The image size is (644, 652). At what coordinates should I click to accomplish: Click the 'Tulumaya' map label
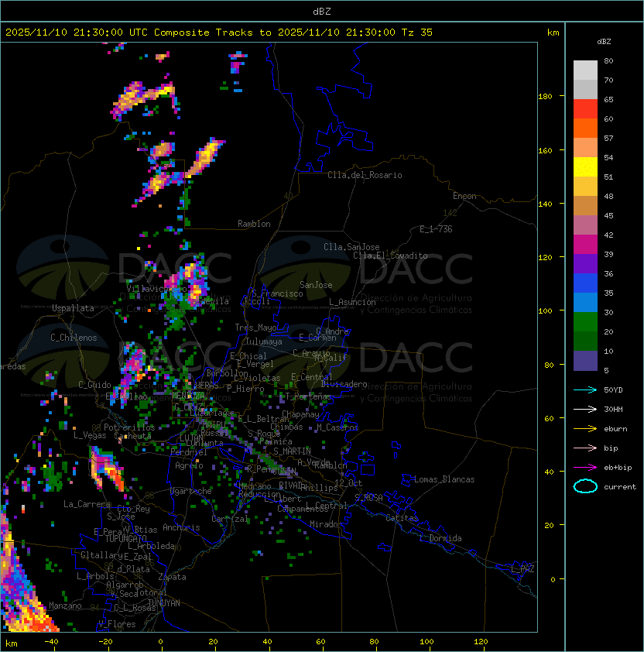[x=264, y=341]
